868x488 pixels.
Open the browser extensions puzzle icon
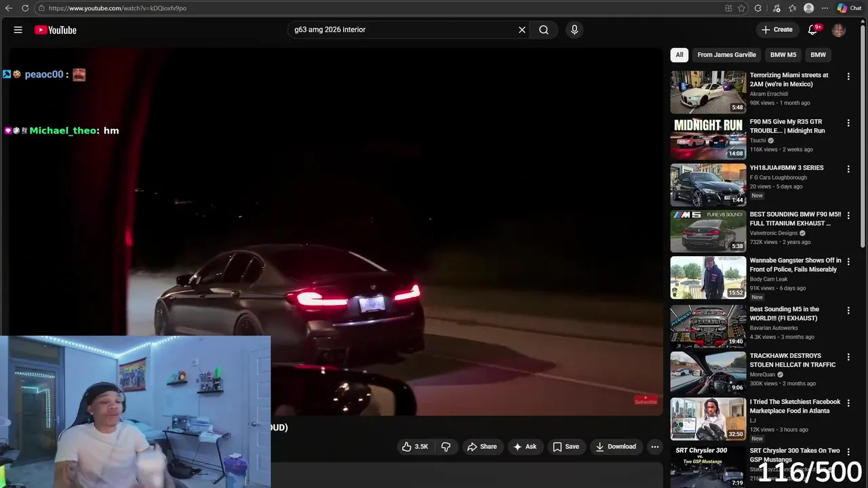point(758,8)
